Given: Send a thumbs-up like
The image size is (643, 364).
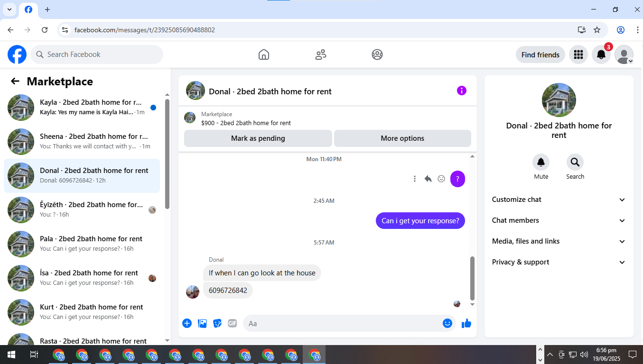Looking at the screenshot, I should pos(466,323).
